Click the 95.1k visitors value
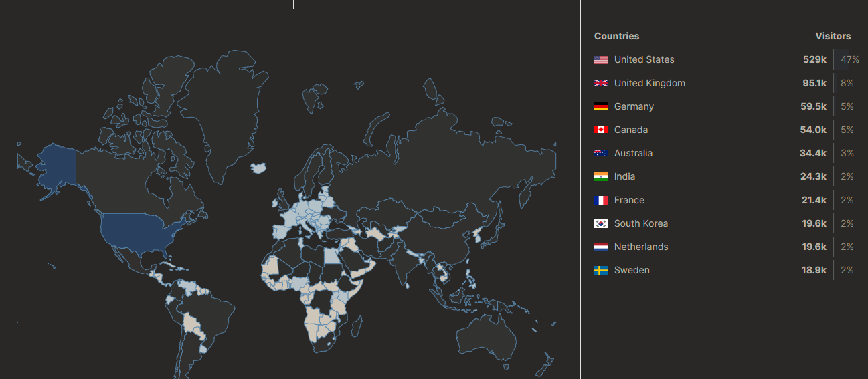 pyautogui.click(x=814, y=83)
